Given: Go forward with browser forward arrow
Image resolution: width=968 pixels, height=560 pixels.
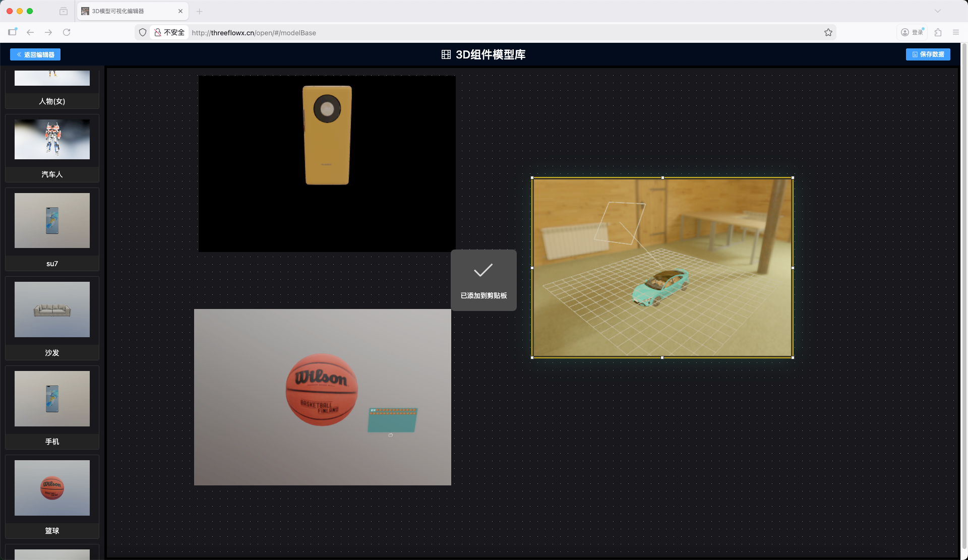Looking at the screenshot, I should pyautogui.click(x=48, y=32).
